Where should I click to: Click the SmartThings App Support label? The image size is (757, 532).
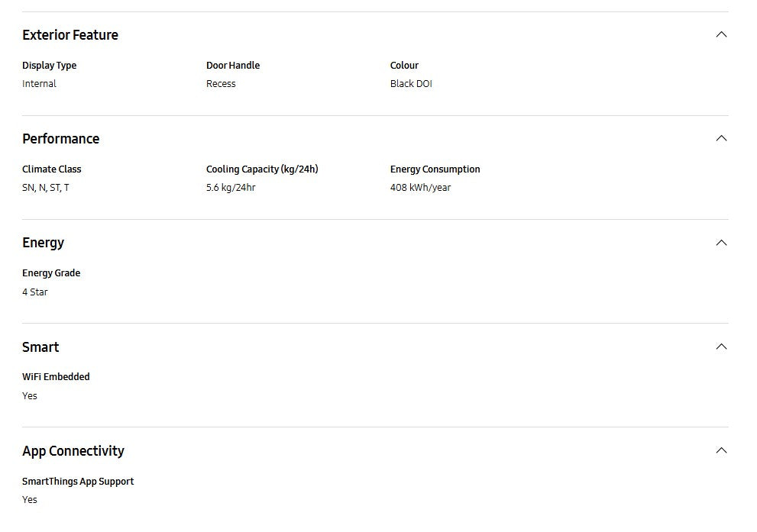click(x=78, y=482)
